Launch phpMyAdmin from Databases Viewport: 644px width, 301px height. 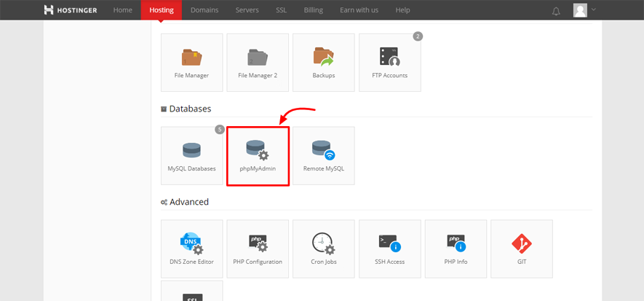[258, 156]
